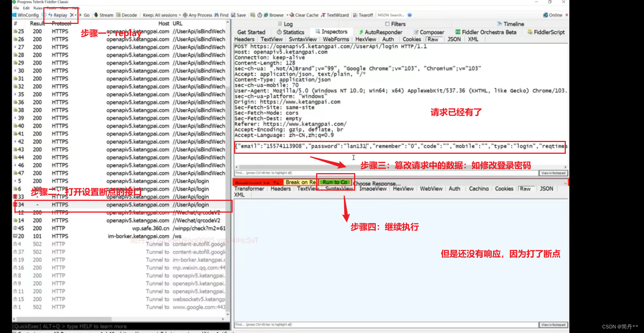Click the timer clock toolbar icon
The image size is (644, 333).
[x=260, y=15]
